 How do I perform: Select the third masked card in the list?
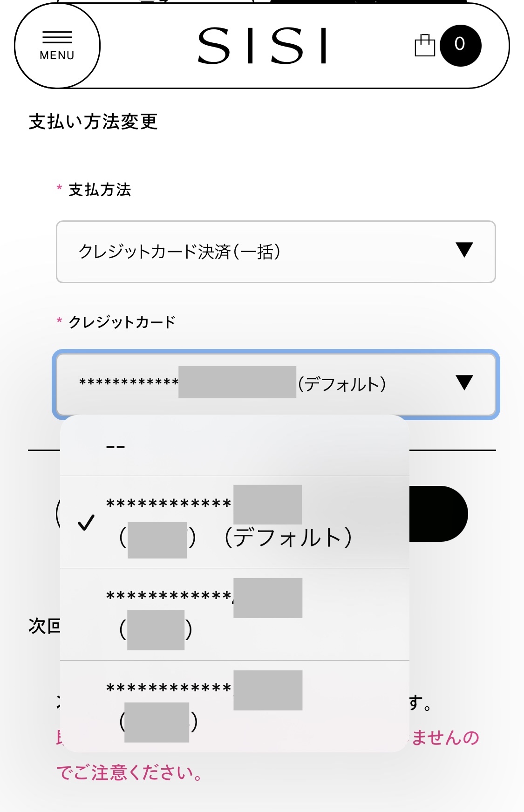point(235,706)
